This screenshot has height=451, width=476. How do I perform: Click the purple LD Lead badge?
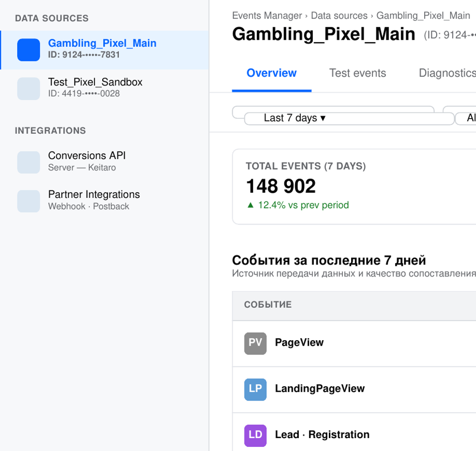(255, 435)
